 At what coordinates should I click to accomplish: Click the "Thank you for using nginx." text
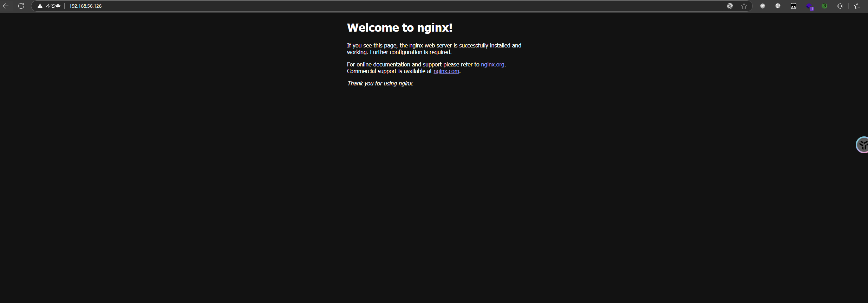tap(380, 83)
